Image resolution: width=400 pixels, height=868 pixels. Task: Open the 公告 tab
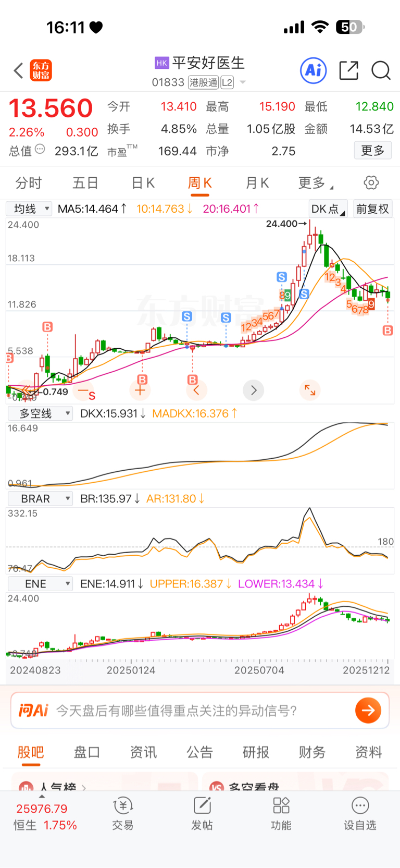coord(199,752)
